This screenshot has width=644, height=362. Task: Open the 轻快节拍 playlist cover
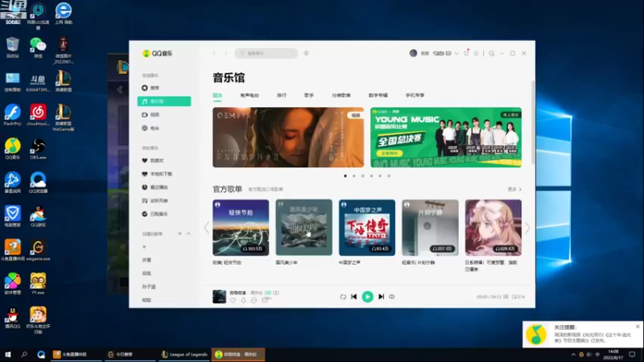pos(241,228)
